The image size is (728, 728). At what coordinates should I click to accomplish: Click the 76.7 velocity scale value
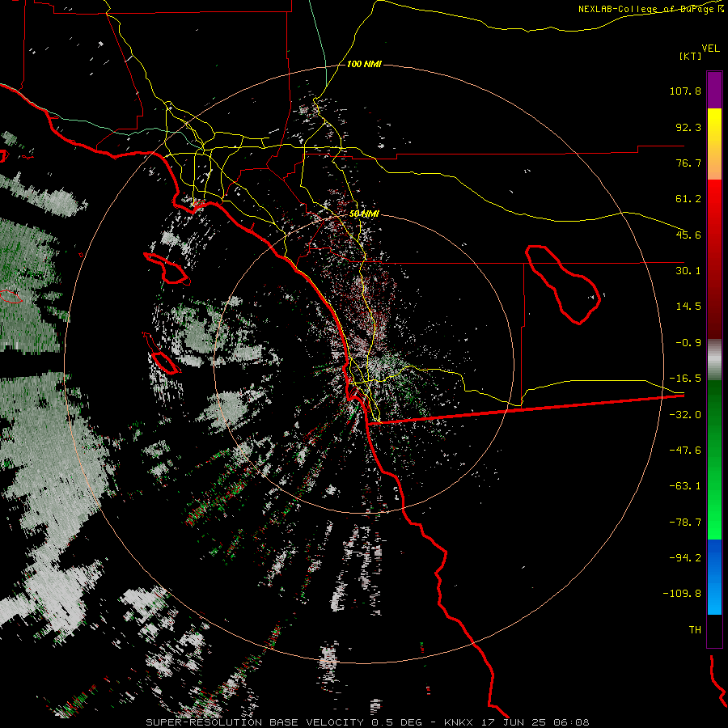pyautogui.click(x=688, y=163)
